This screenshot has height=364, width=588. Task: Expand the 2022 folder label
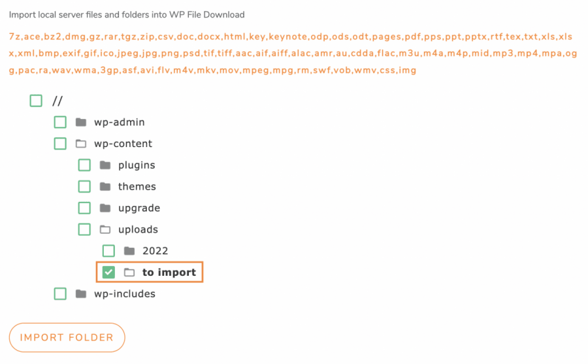click(155, 251)
